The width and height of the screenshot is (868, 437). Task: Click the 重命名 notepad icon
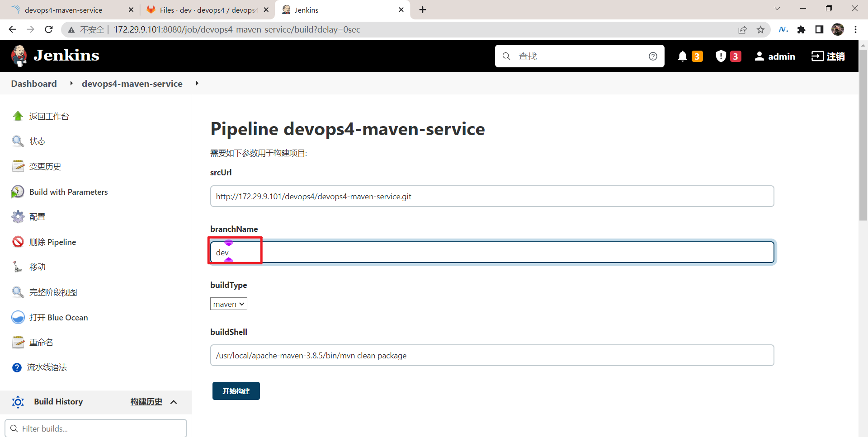(18, 343)
